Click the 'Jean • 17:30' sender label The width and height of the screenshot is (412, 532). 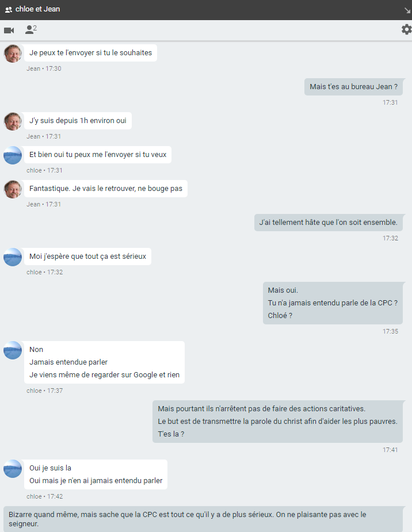click(x=44, y=68)
